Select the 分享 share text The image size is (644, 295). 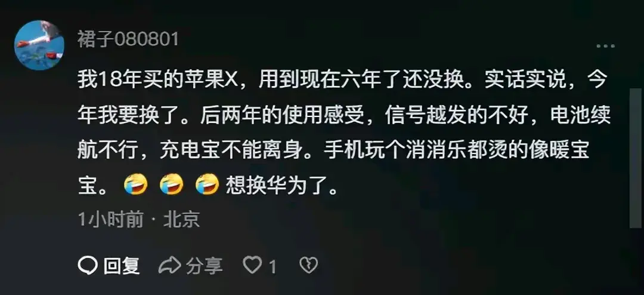click(x=204, y=266)
